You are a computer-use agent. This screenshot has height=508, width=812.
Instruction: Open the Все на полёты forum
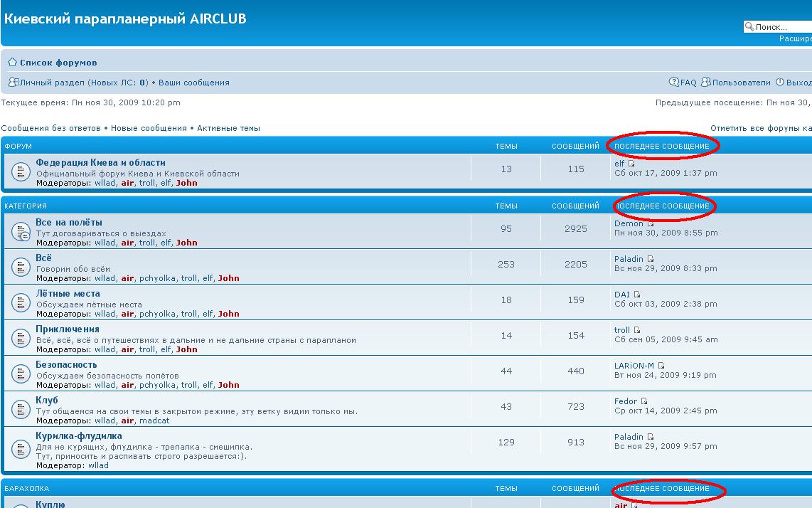69,223
